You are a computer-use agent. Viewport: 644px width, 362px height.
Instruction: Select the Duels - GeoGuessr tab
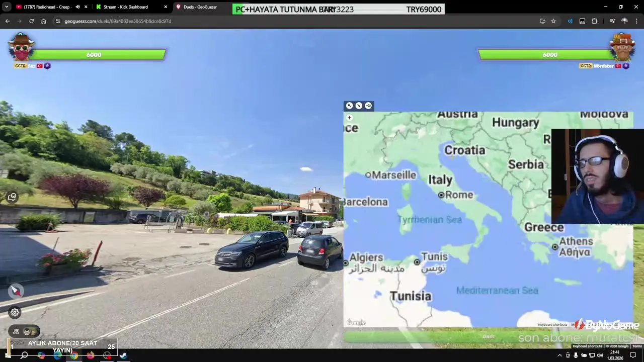click(200, 7)
